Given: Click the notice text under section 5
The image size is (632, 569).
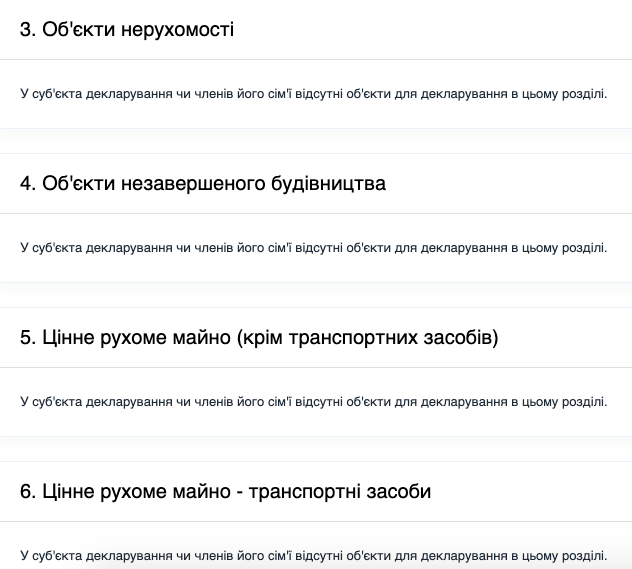Looking at the screenshot, I should (x=313, y=402).
